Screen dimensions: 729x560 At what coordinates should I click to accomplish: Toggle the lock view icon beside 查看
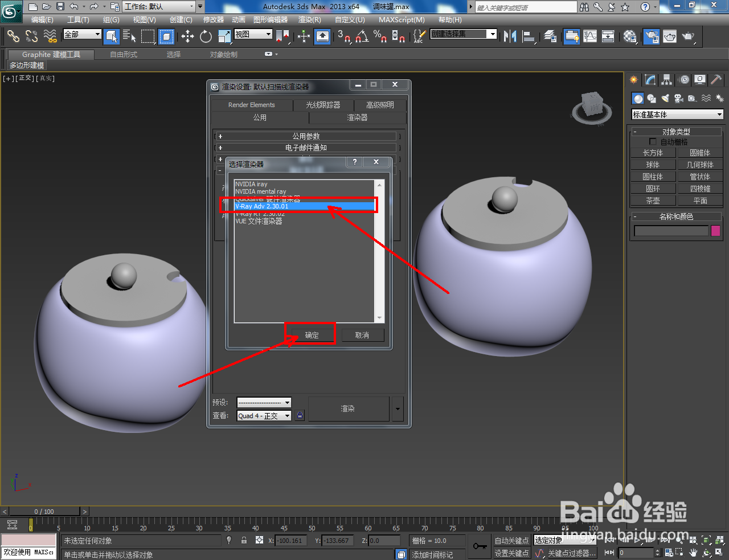300,416
